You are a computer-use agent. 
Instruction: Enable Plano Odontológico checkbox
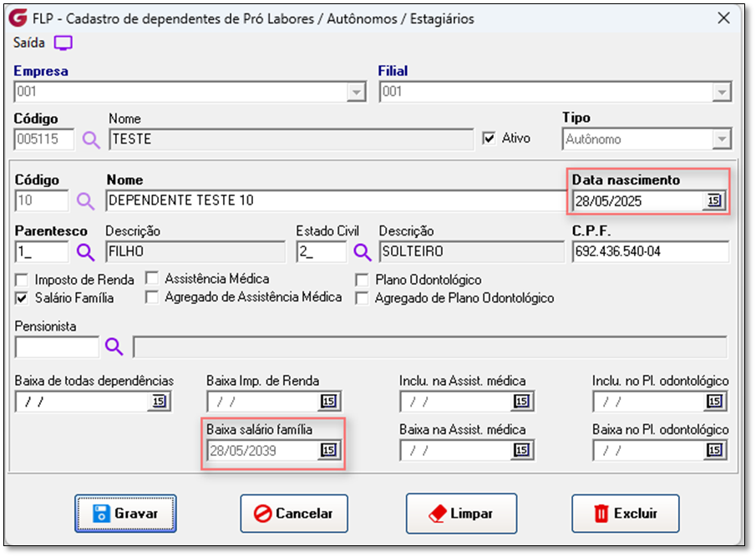coord(362,280)
